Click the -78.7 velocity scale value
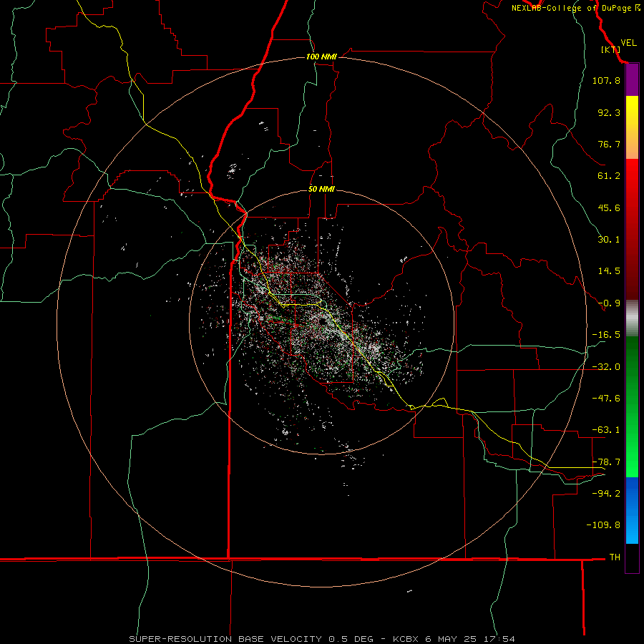 pos(606,462)
